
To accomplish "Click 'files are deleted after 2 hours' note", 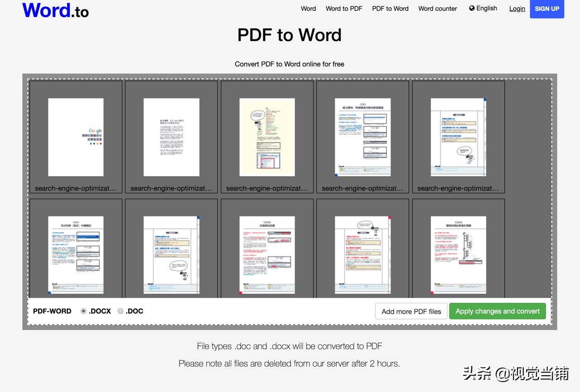I will pos(290,363).
